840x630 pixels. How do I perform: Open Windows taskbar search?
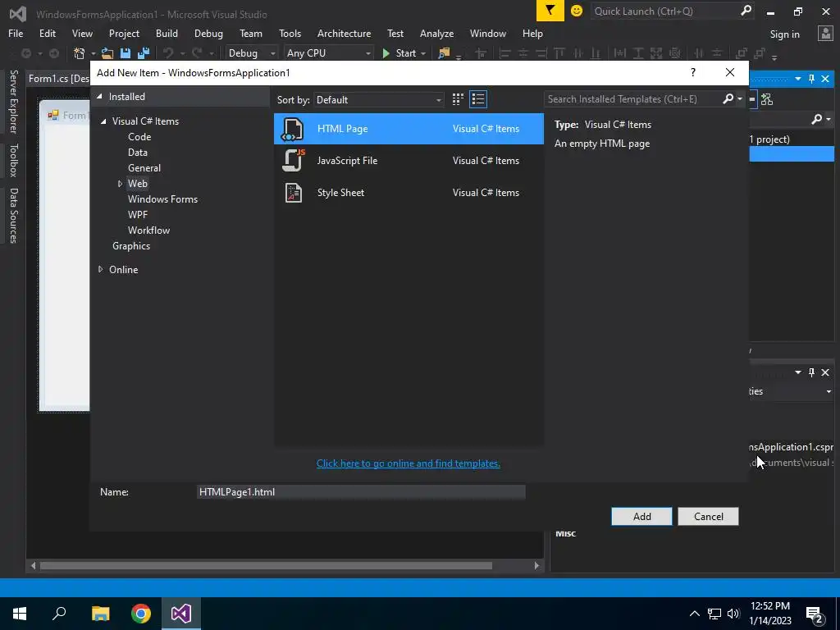click(59, 614)
